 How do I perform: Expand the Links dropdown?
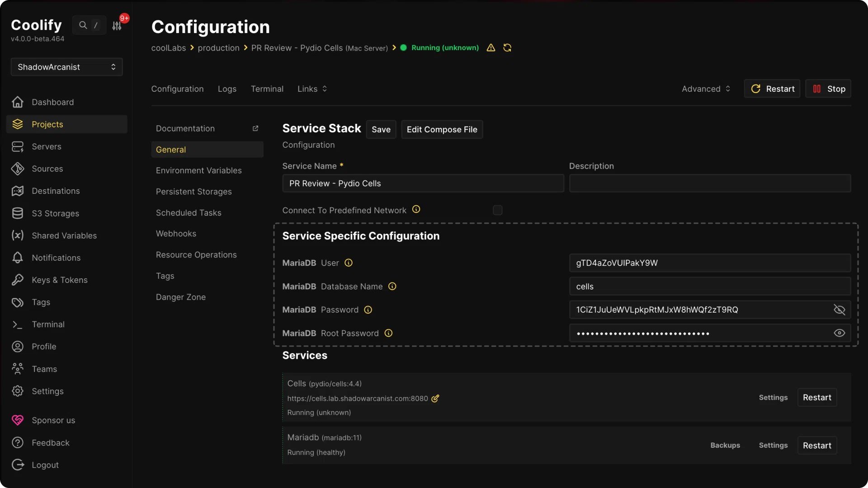[312, 89]
